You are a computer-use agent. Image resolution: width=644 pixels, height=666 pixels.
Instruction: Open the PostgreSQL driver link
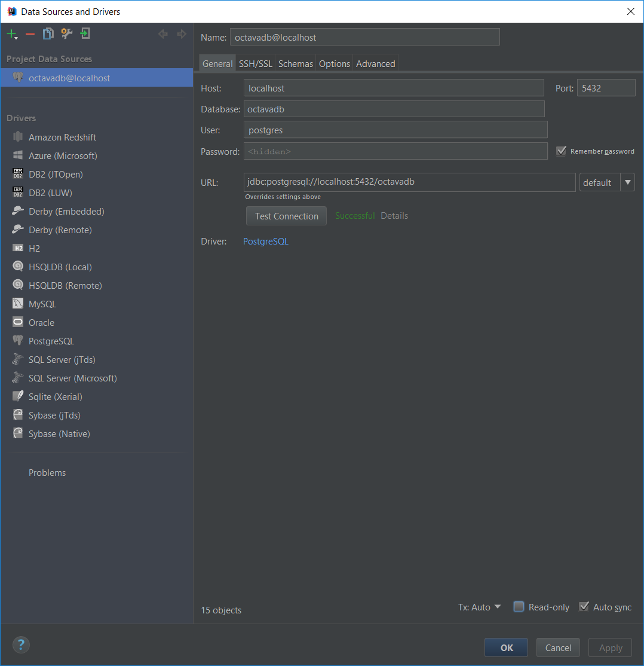266,242
